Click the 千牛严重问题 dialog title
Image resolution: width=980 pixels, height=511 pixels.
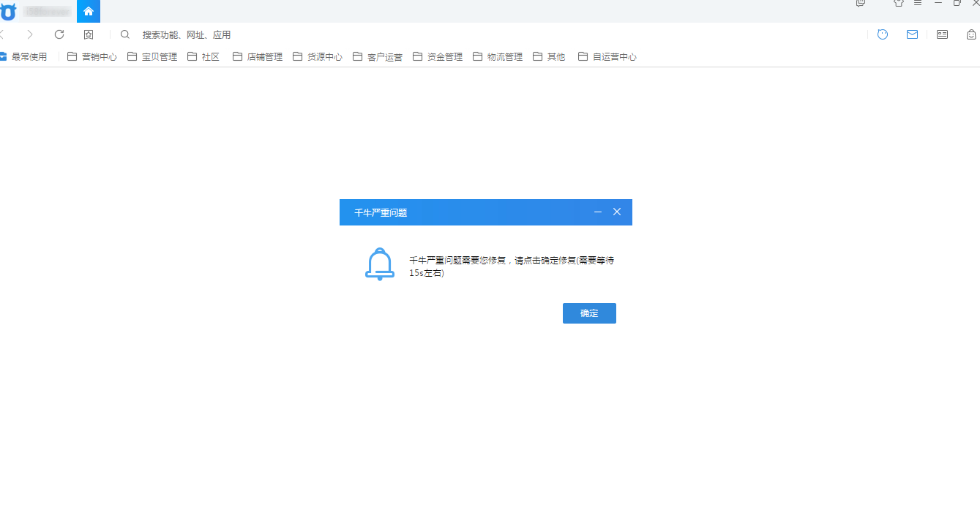[381, 212]
